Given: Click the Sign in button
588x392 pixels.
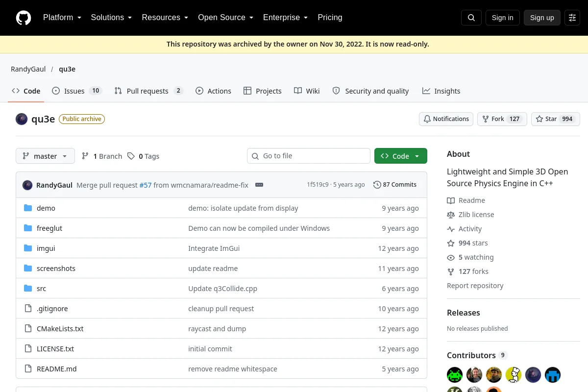Looking at the screenshot, I should point(502,18).
